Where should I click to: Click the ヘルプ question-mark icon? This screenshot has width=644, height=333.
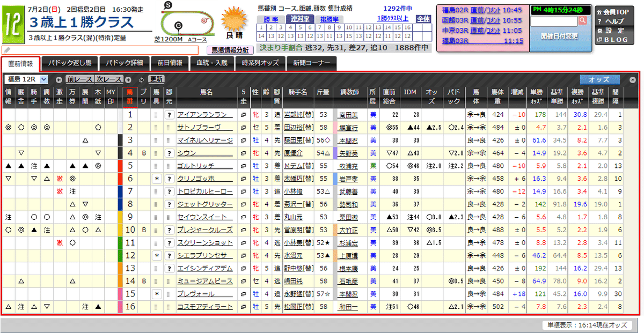(599, 21)
